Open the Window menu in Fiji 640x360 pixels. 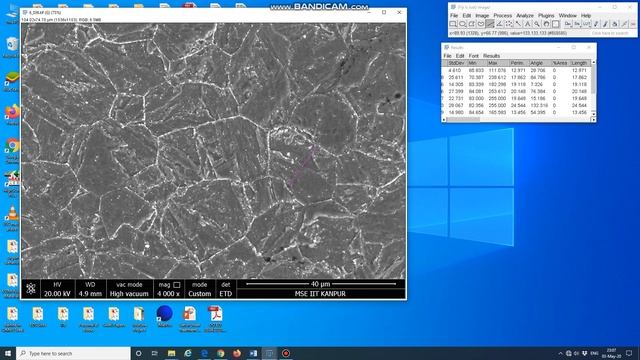click(x=568, y=16)
